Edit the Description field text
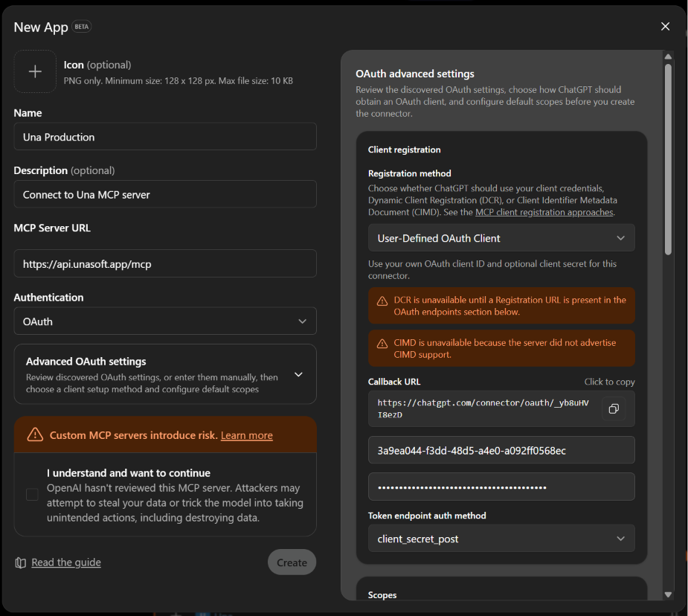The height and width of the screenshot is (616, 688). click(x=165, y=194)
